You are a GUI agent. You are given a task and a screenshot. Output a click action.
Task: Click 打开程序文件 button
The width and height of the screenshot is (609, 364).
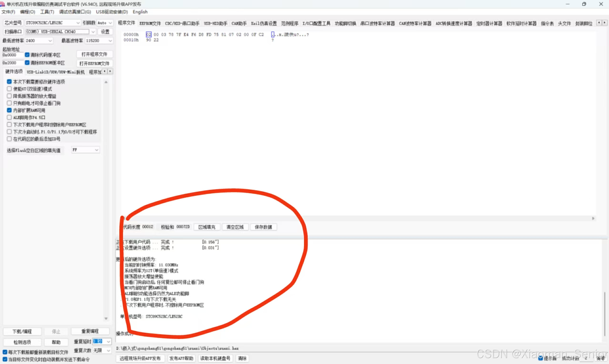pyautogui.click(x=94, y=54)
